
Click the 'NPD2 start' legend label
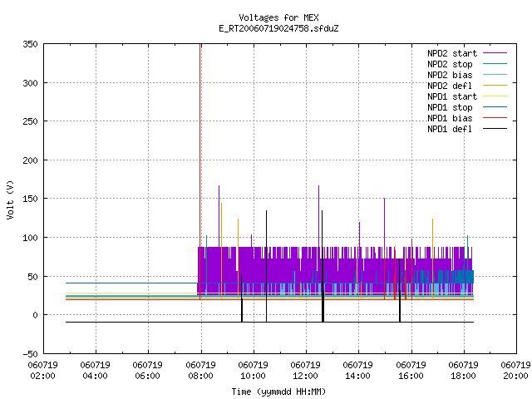click(x=452, y=53)
